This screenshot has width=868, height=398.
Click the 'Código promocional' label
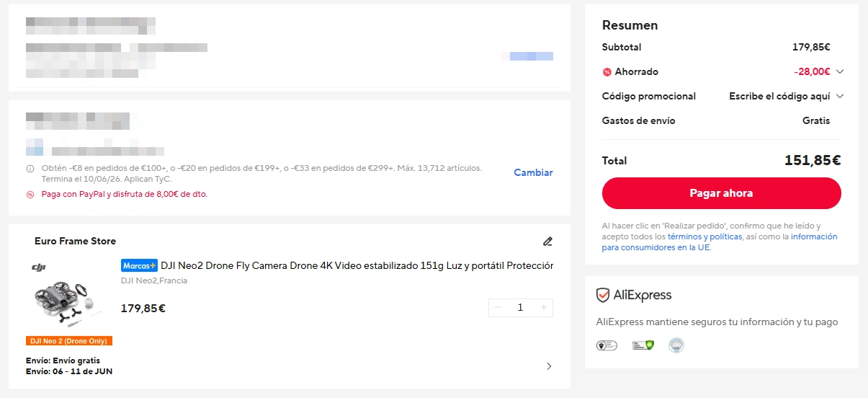(x=649, y=96)
